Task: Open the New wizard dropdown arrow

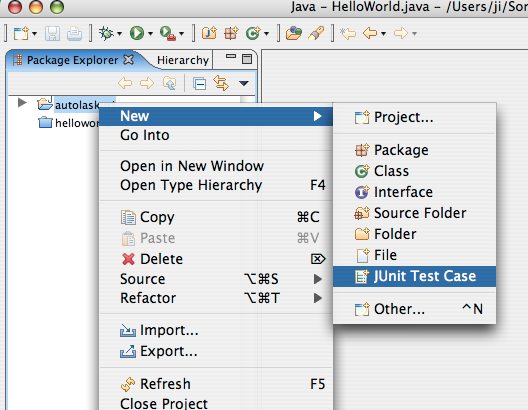Action: (34, 34)
